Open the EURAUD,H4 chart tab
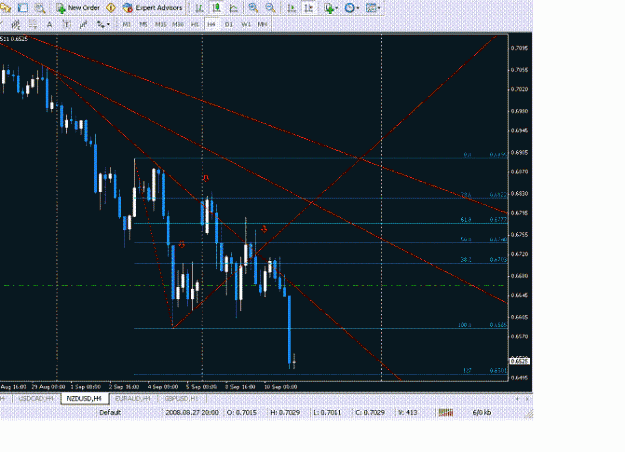Screen dimensions: 625x452 (x=133, y=399)
